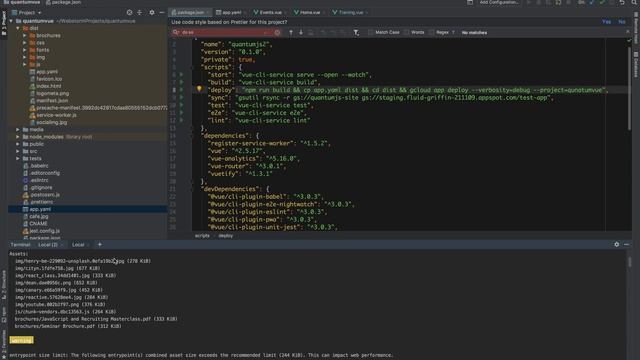This screenshot has height=360, width=640.
Task: Go to previous search occurrence arrow
Action: tap(291, 32)
